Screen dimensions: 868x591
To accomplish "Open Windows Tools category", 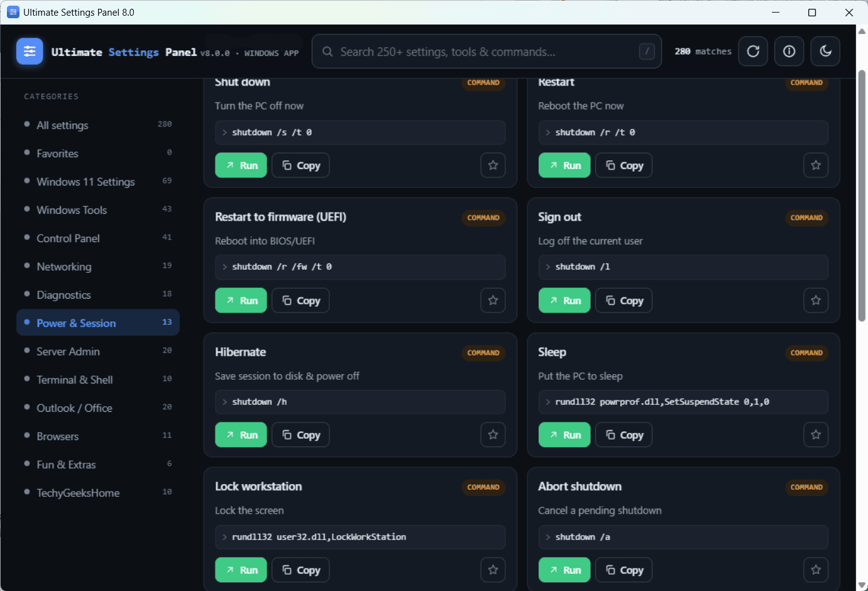I will (98, 210).
